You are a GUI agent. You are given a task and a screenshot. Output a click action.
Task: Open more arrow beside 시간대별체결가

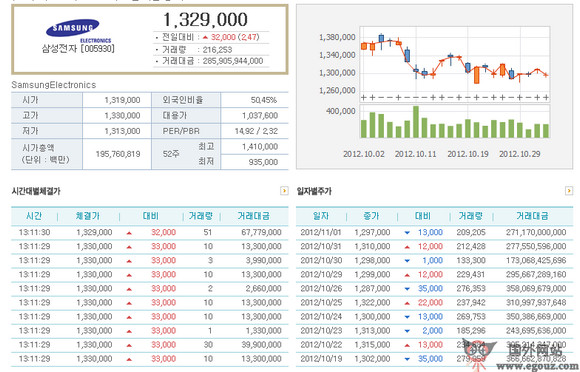(x=284, y=191)
